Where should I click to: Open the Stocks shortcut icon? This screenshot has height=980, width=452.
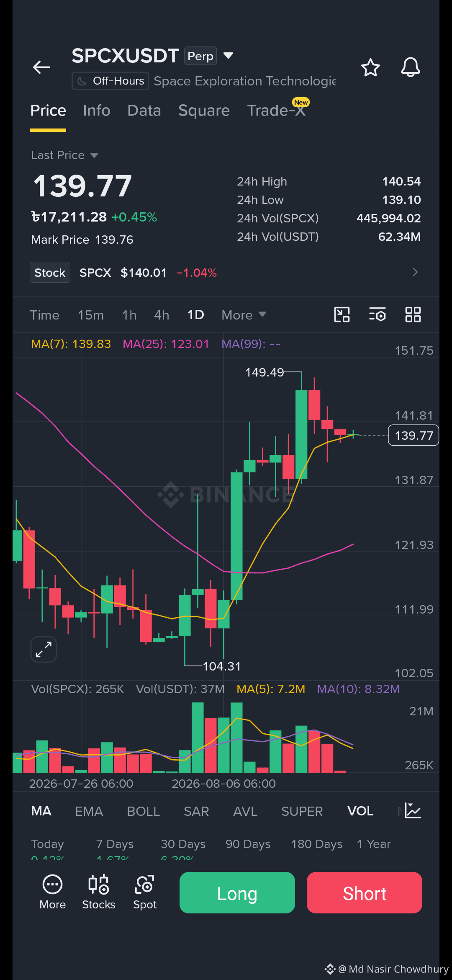99,892
